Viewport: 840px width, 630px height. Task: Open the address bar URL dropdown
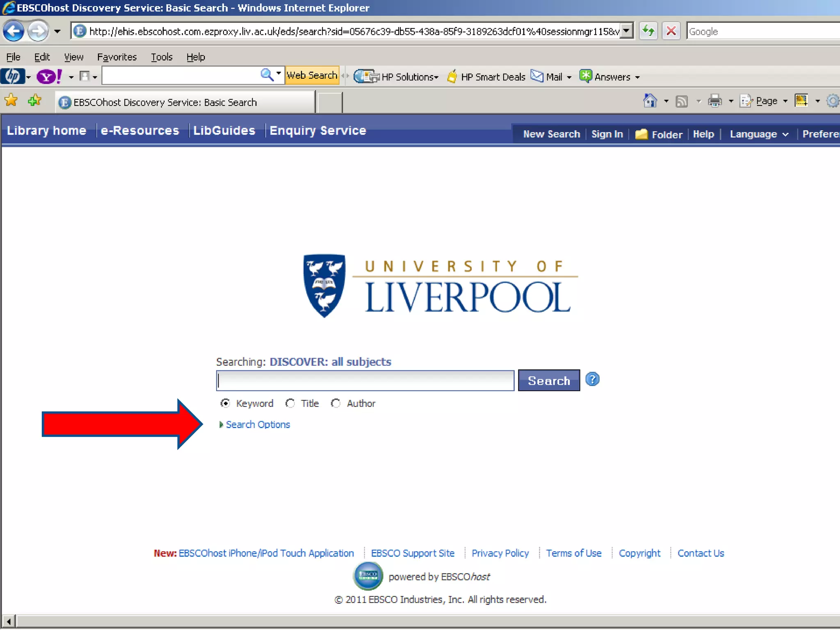(626, 31)
